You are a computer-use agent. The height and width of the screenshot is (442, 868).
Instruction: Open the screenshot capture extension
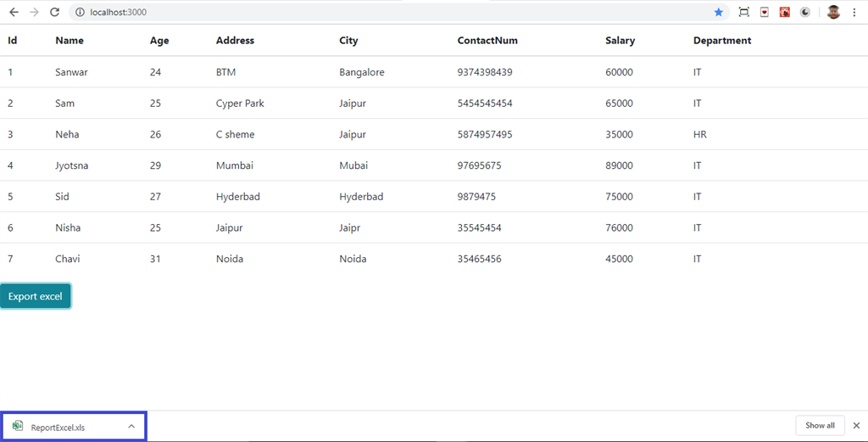(743, 12)
